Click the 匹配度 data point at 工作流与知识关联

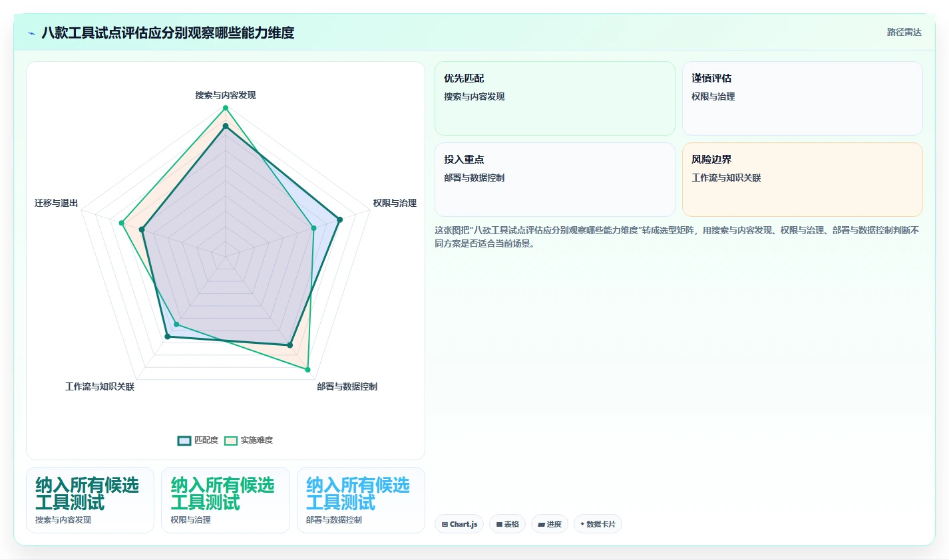coord(167,337)
